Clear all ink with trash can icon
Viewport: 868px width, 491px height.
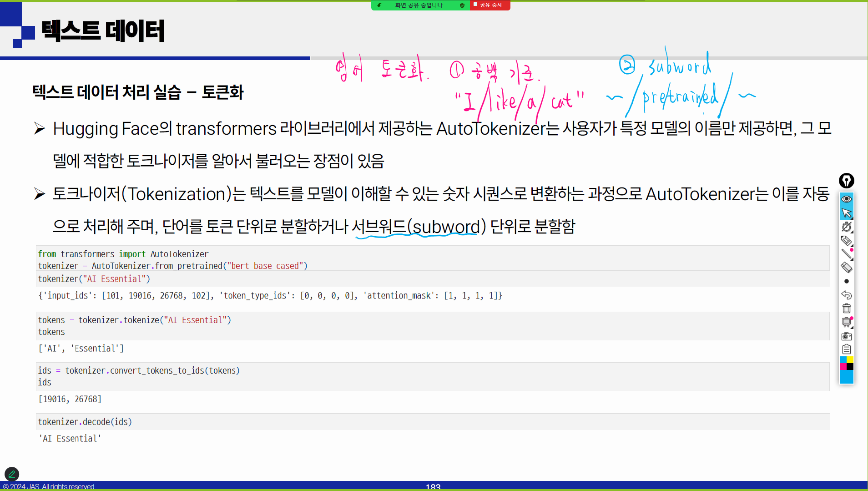pyautogui.click(x=846, y=309)
